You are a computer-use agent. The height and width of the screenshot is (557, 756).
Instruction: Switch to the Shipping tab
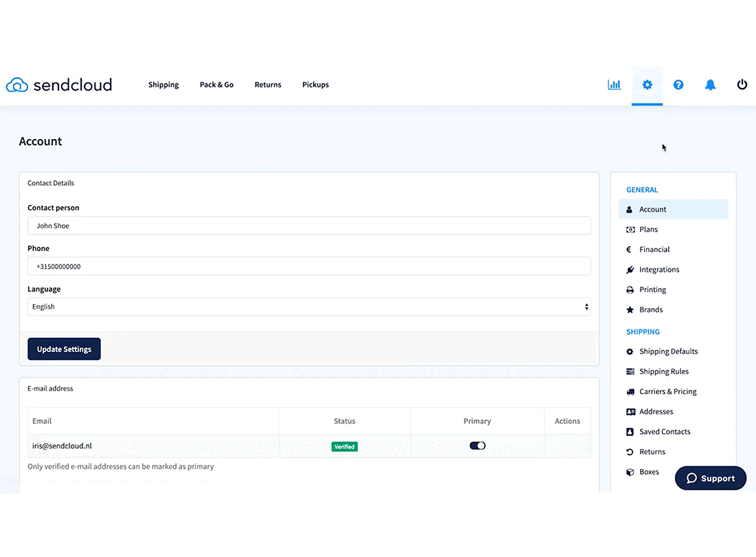point(163,85)
